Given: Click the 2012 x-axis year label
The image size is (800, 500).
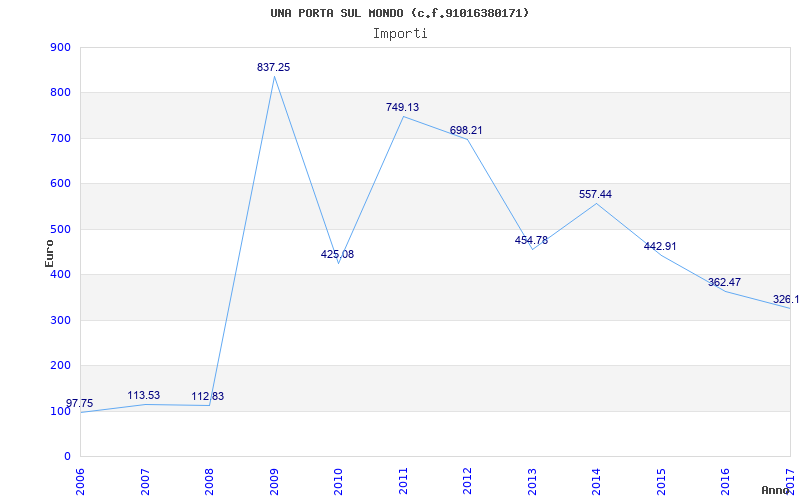Looking at the screenshot, I should tap(468, 481).
